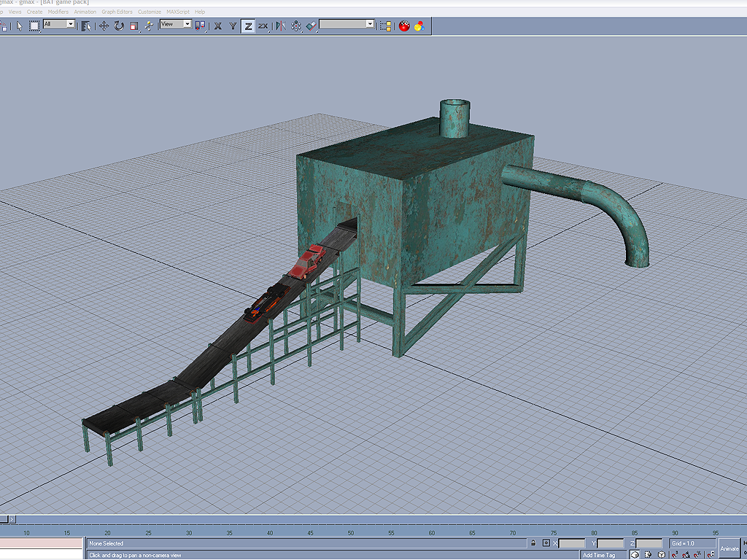This screenshot has height=560, width=747.
Task: Toggle absolute/offset transform type-in mode
Action: [546, 542]
